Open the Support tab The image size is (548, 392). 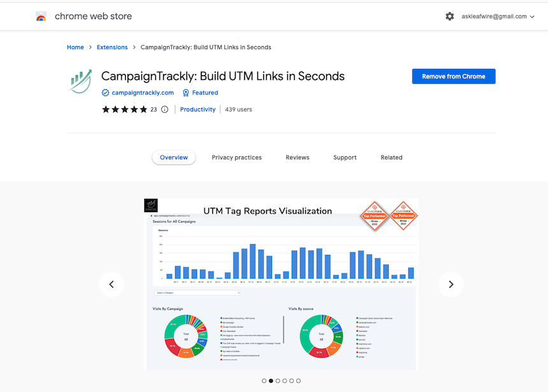tap(345, 157)
